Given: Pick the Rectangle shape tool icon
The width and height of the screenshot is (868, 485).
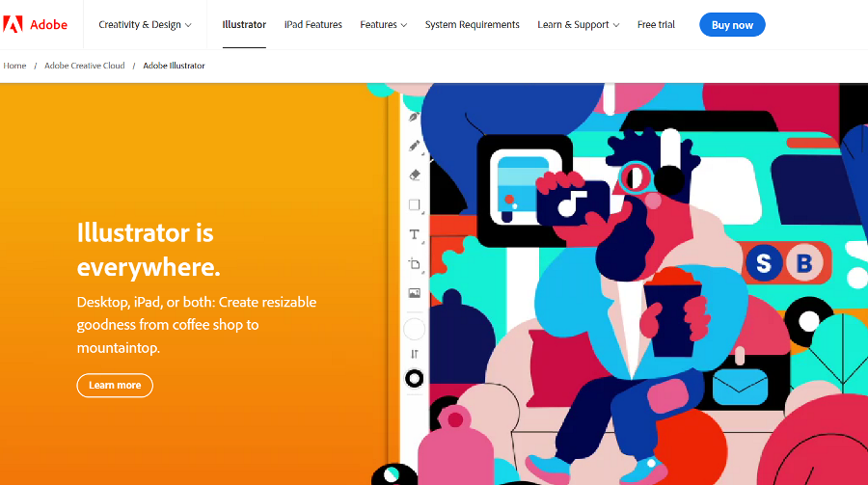Looking at the screenshot, I should pyautogui.click(x=415, y=204).
